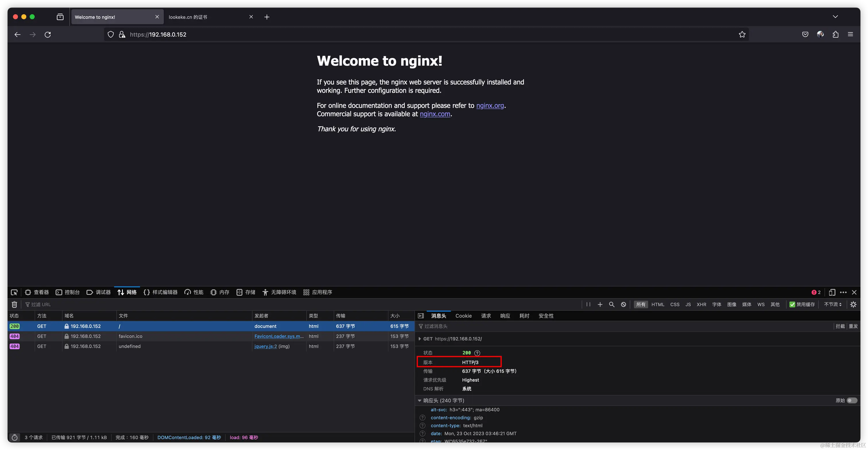The width and height of the screenshot is (868, 450).
Task: Expand the GET request URL details
Action: [x=420, y=339]
